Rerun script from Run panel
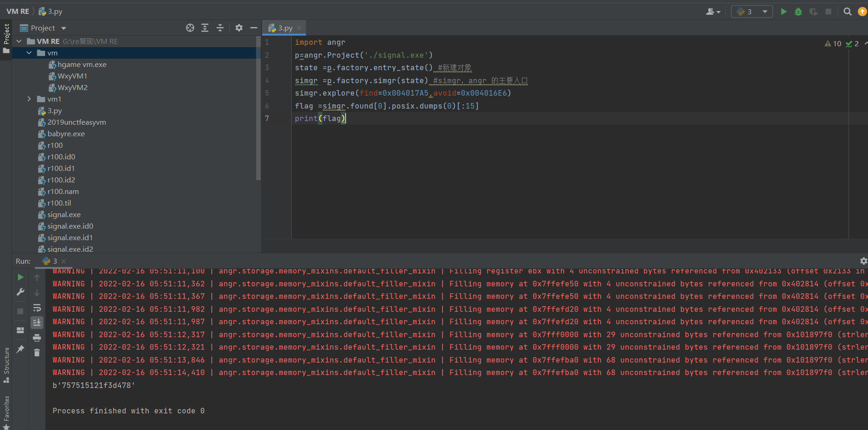Screen dimensions: 868x430 click(20, 277)
